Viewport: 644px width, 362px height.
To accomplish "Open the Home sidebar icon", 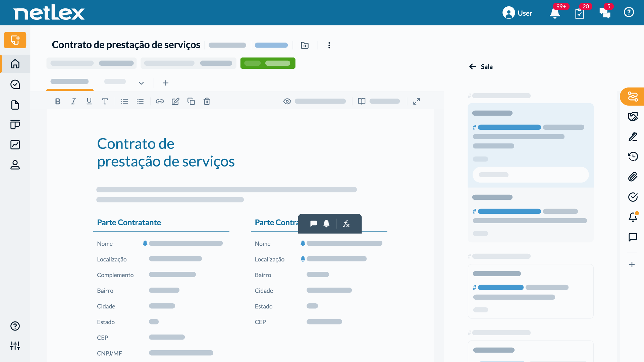I will 15,64.
